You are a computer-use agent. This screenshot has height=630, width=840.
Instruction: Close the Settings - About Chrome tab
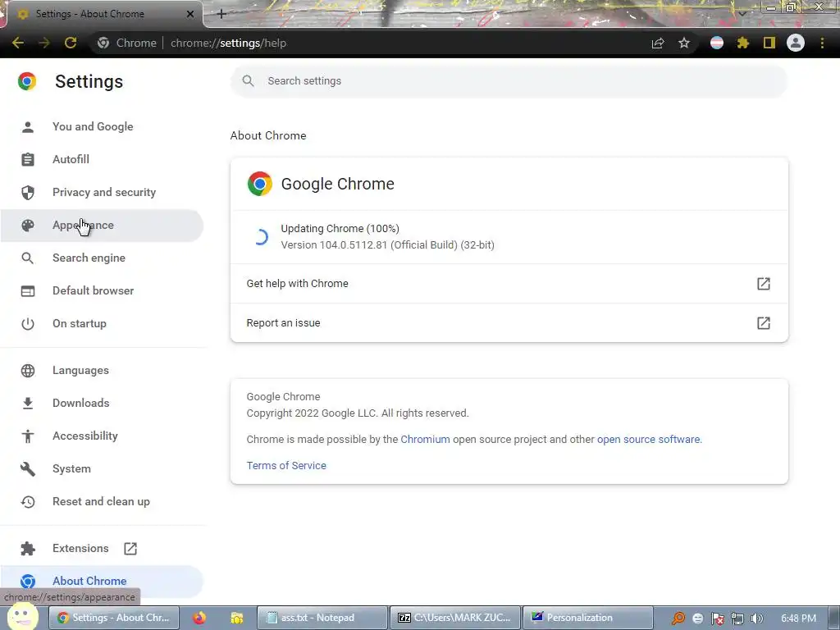(190, 14)
